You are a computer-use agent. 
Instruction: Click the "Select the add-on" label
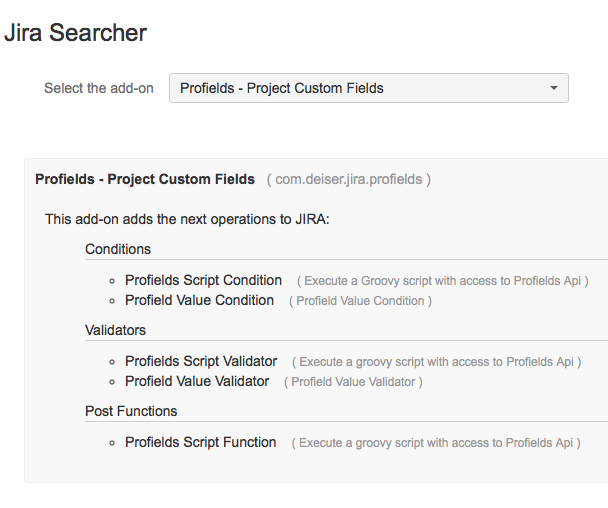(99, 88)
